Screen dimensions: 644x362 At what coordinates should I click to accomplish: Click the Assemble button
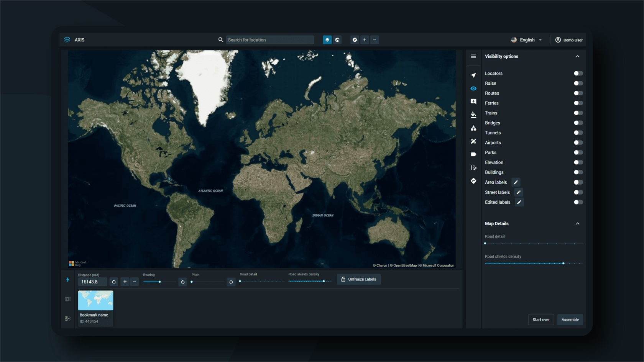tap(570, 319)
